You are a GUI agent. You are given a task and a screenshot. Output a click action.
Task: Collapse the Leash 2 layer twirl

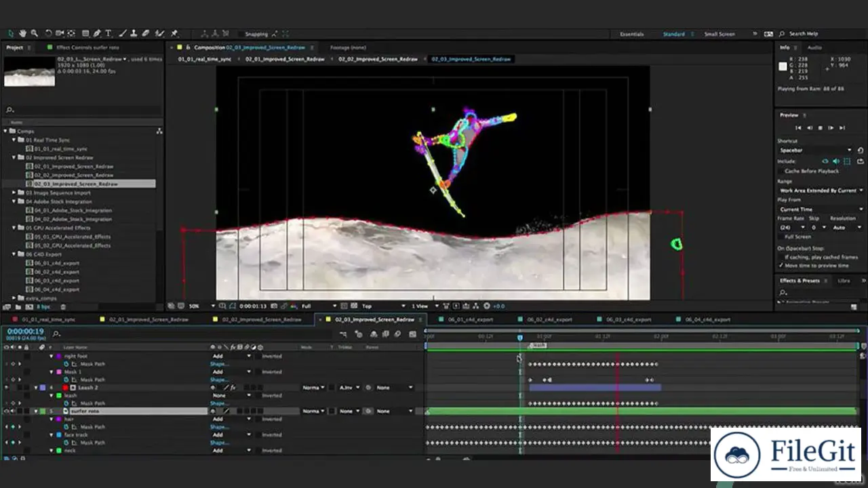point(36,388)
